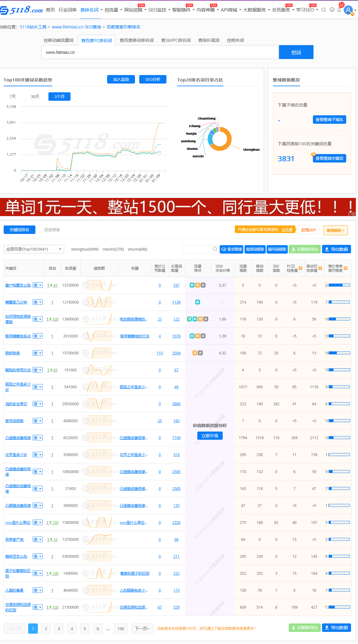Screen dimensions: 358x644
Task: Switch to 查360PC排名词 tab
Action: pyautogui.click(x=176, y=40)
